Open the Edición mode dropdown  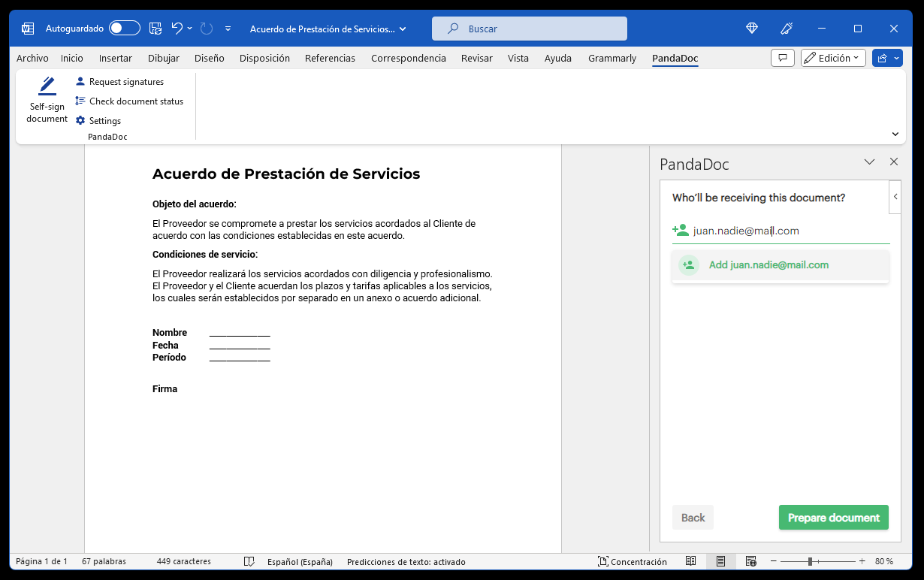click(x=833, y=58)
